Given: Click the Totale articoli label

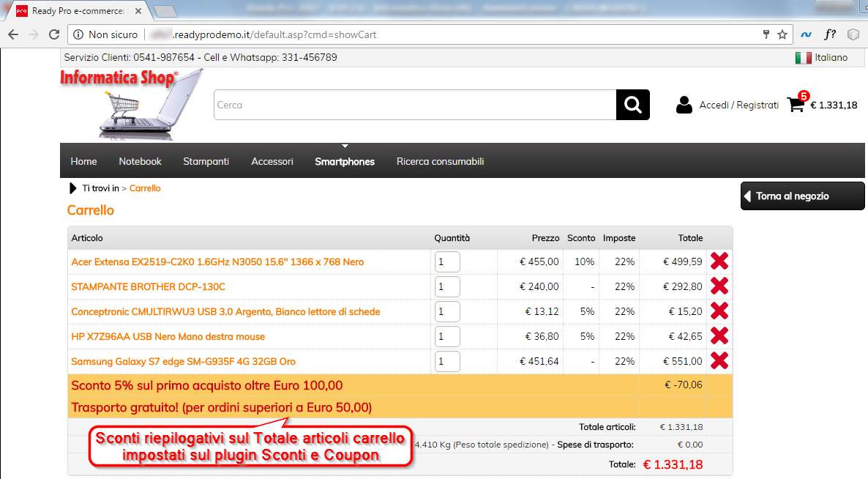Looking at the screenshot, I should coord(607,427).
